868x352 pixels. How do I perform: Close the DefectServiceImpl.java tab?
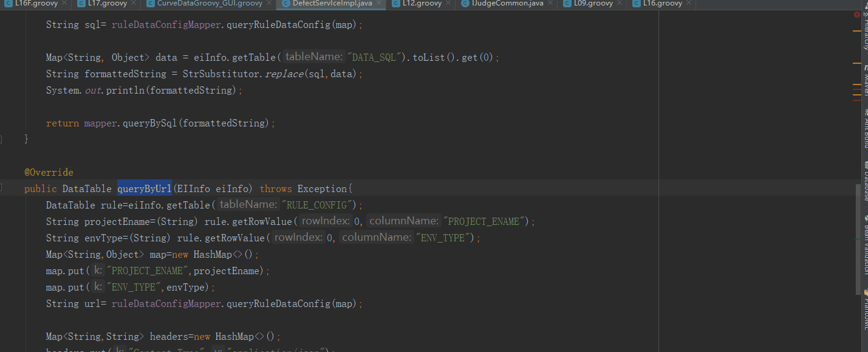coord(380,4)
